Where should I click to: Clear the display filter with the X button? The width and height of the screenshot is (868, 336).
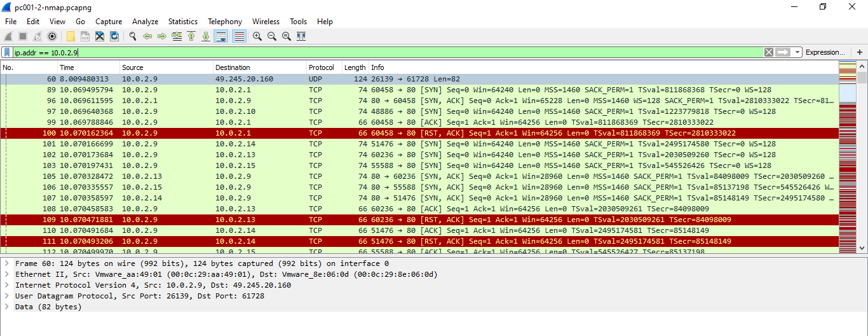click(x=769, y=52)
